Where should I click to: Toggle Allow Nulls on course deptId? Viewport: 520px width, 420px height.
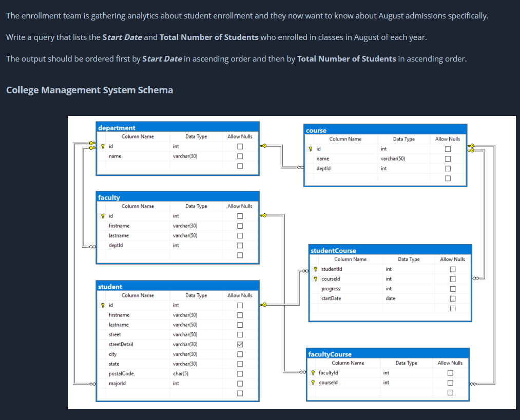[447, 168]
